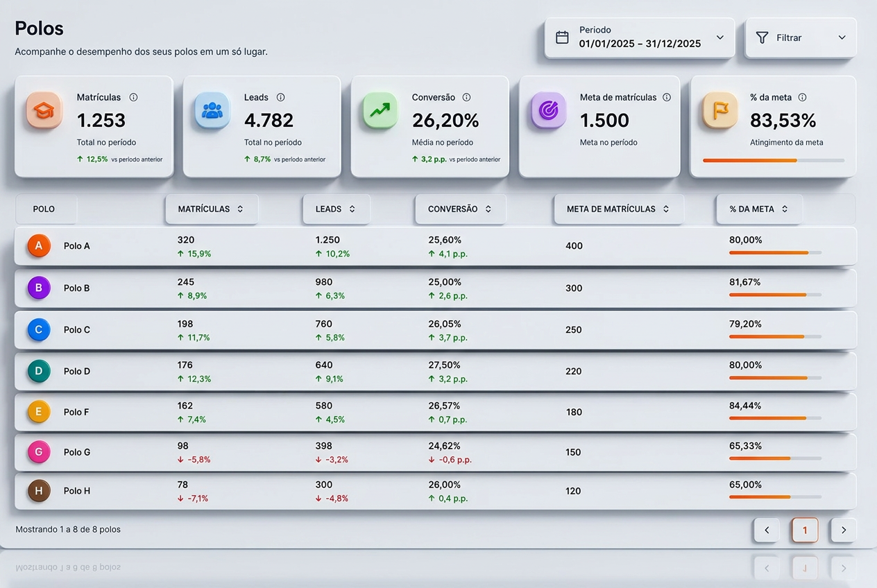Viewport: 877px width, 588px height.
Task: Click Polo A's 1.250 leads value
Action: click(x=327, y=240)
